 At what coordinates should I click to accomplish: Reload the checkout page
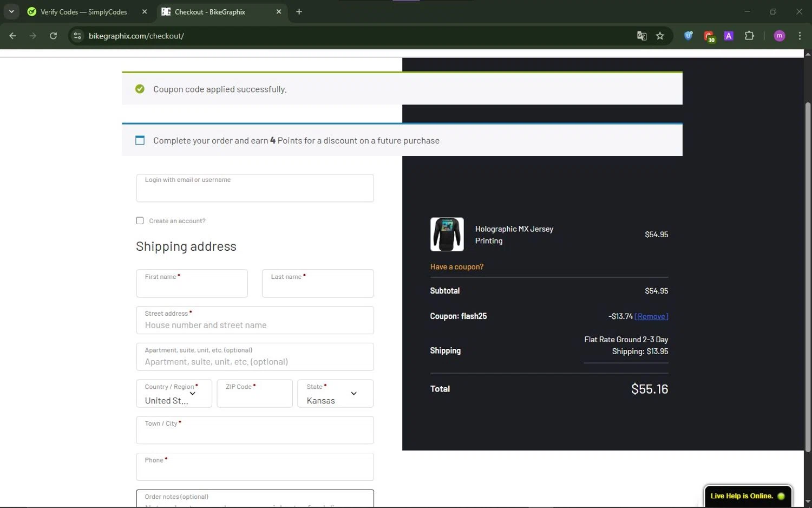(x=53, y=36)
